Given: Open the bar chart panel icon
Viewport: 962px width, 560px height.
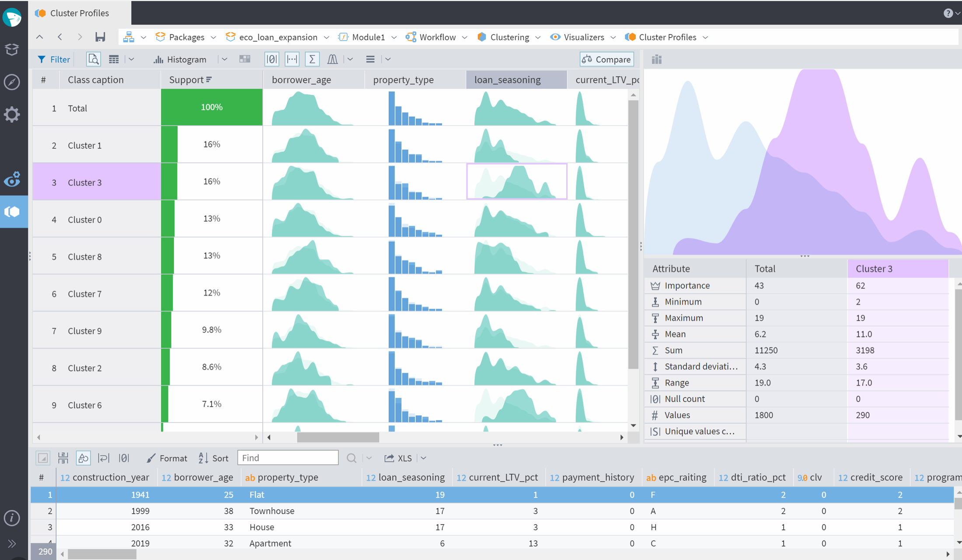Looking at the screenshot, I should 656,59.
